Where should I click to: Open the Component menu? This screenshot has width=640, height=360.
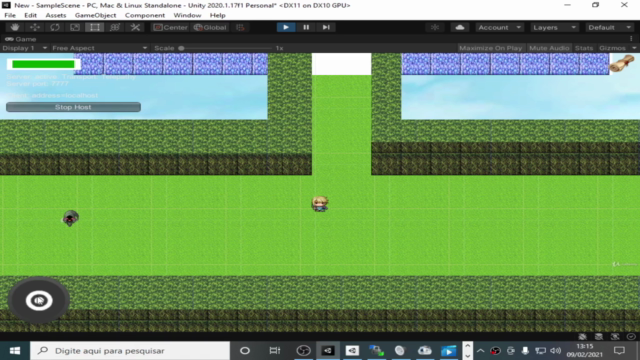145,15
